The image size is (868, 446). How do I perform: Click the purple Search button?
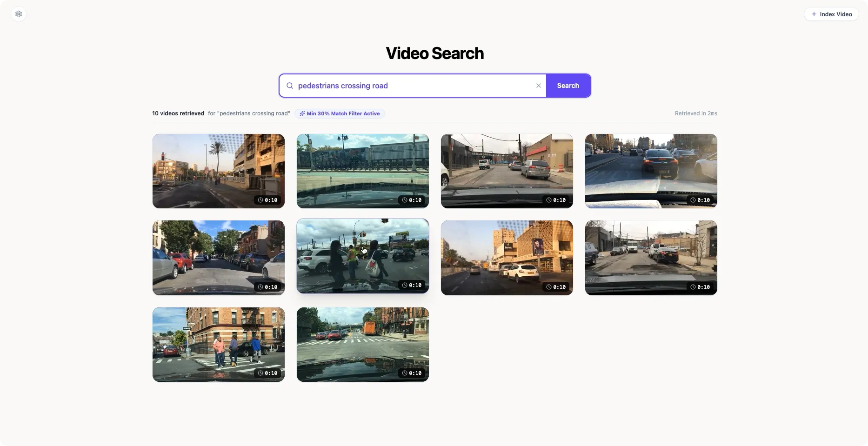pyautogui.click(x=568, y=86)
